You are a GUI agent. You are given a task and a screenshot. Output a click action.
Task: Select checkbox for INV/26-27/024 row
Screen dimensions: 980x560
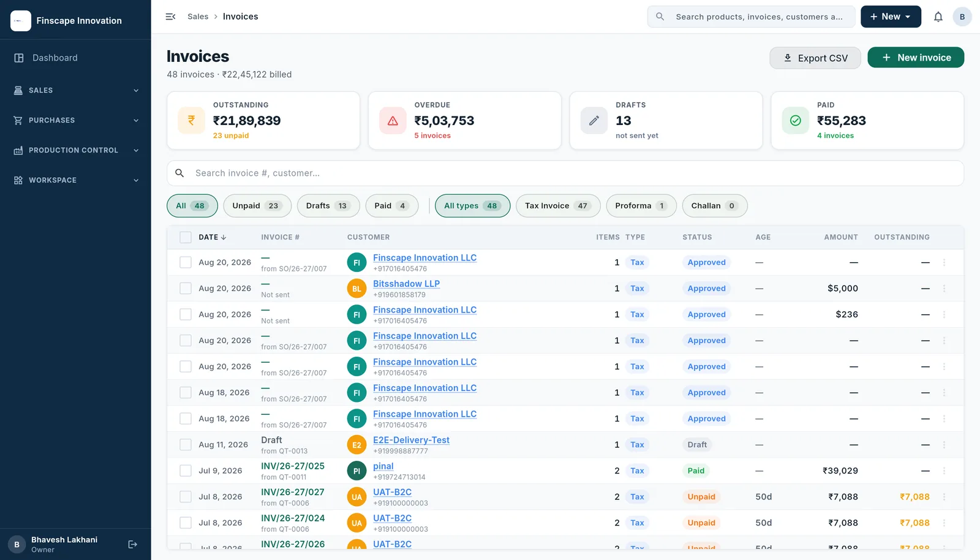click(186, 523)
